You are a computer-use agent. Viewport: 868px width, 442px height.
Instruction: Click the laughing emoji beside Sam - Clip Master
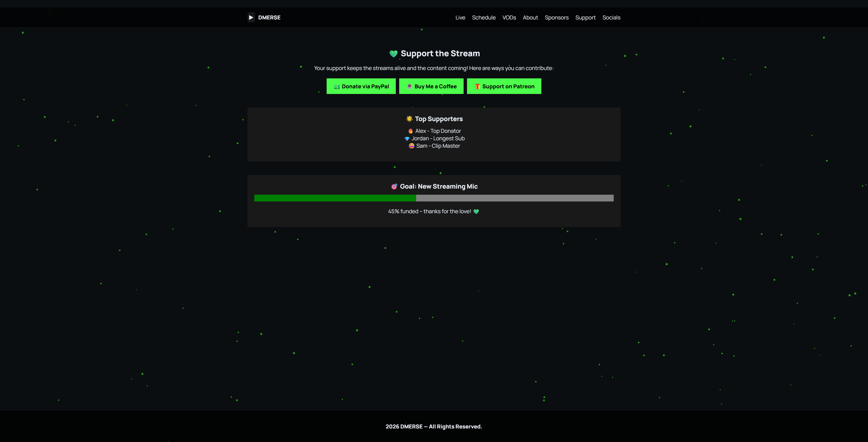point(411,145)
